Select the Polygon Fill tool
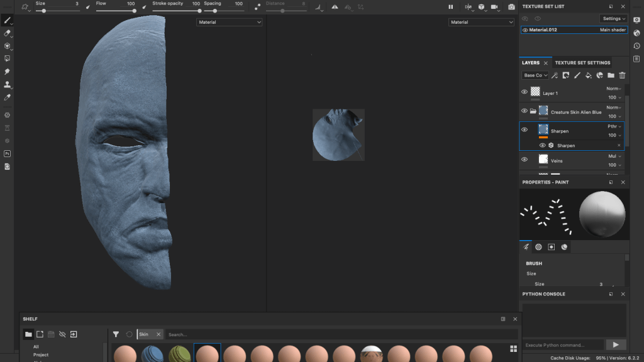The width and height of the screenshot is (644, 362). [7, 58]
